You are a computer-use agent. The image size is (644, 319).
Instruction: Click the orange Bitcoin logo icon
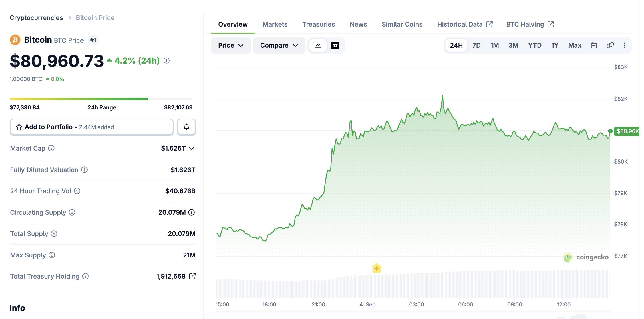click(15, 40)
